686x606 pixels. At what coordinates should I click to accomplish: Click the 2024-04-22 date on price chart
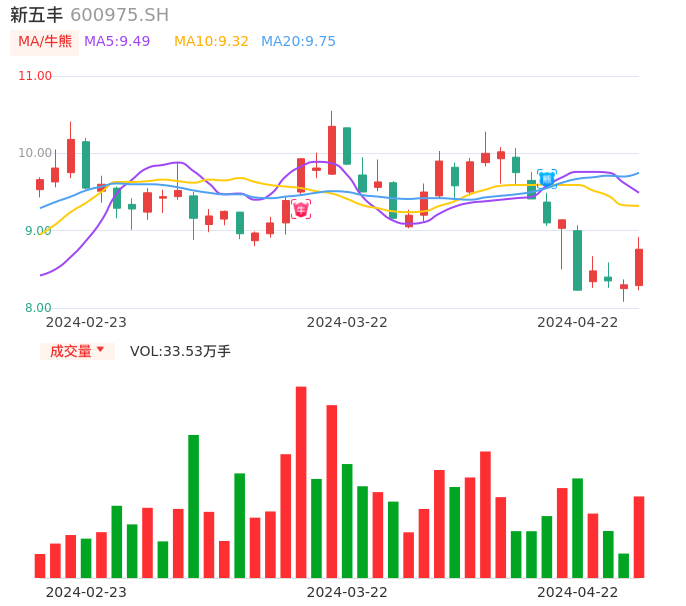coord(577,322)
